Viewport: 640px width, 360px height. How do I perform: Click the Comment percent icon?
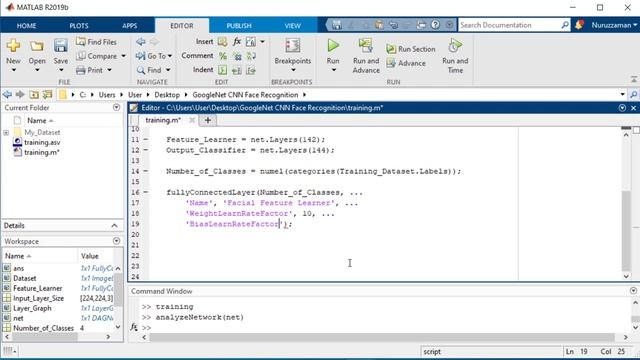(x=223, y=56)
